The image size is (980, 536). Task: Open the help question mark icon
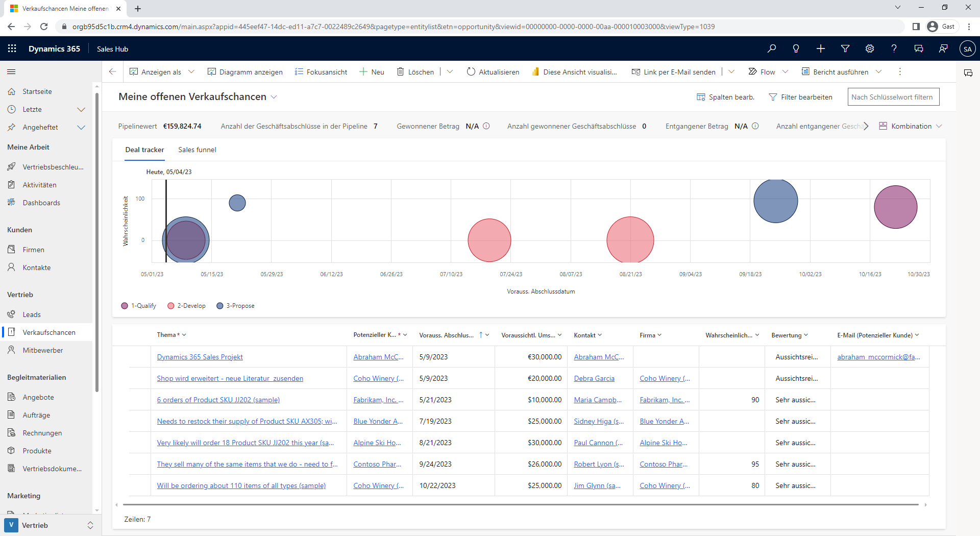894,48
